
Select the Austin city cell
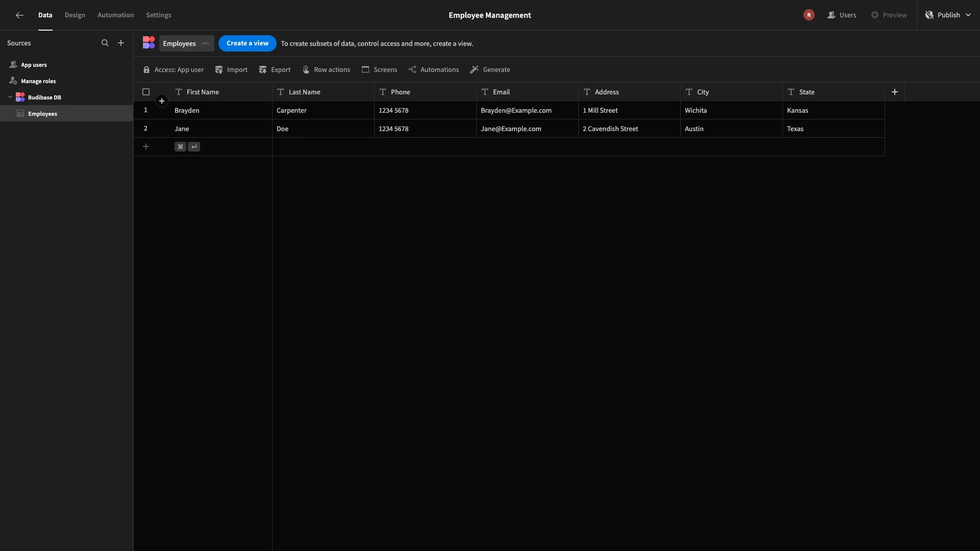point(731,129)
